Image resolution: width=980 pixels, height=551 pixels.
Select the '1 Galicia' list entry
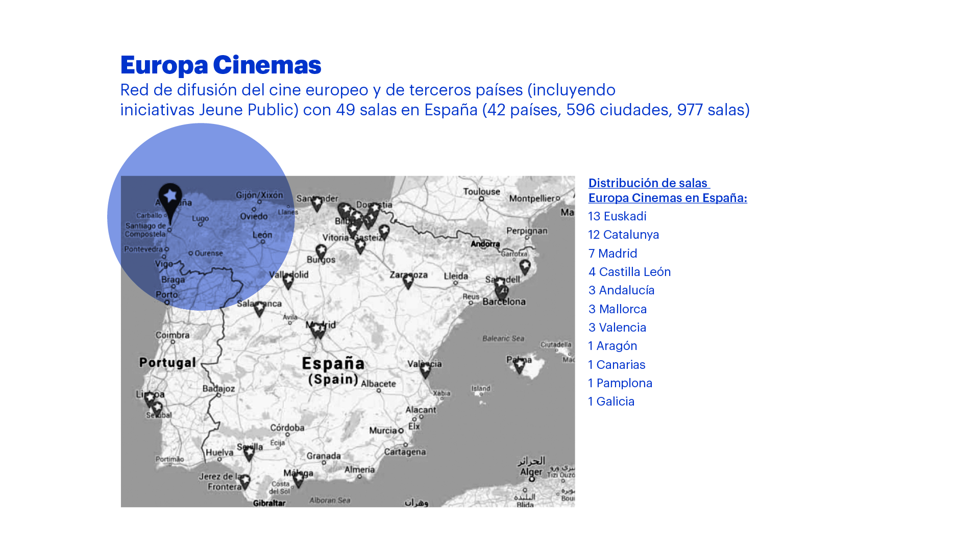tap(611, 402)
